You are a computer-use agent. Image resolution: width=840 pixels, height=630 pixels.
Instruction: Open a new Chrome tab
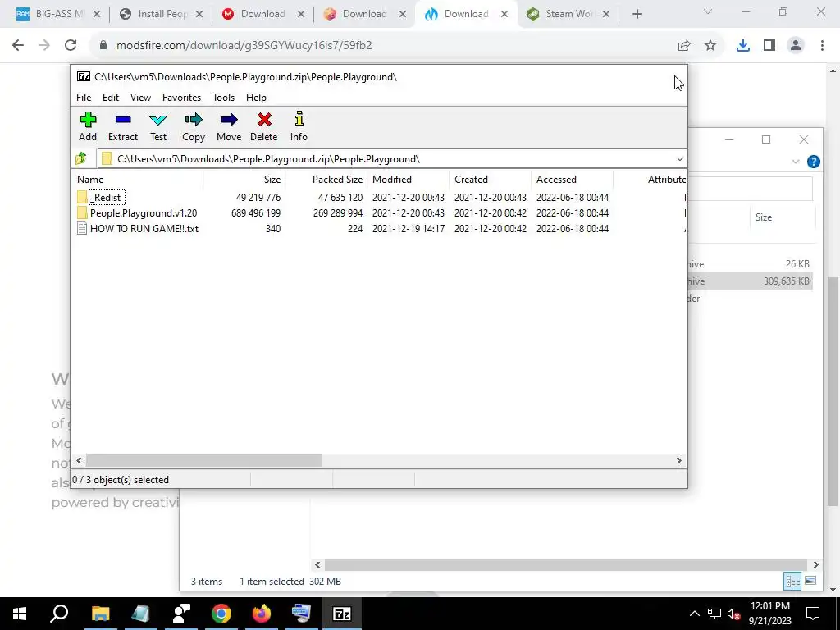637,15
